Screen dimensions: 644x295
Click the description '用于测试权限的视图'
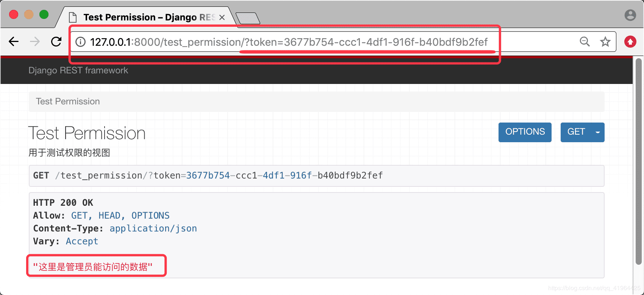pyautogui.click(x=69, y=152)
